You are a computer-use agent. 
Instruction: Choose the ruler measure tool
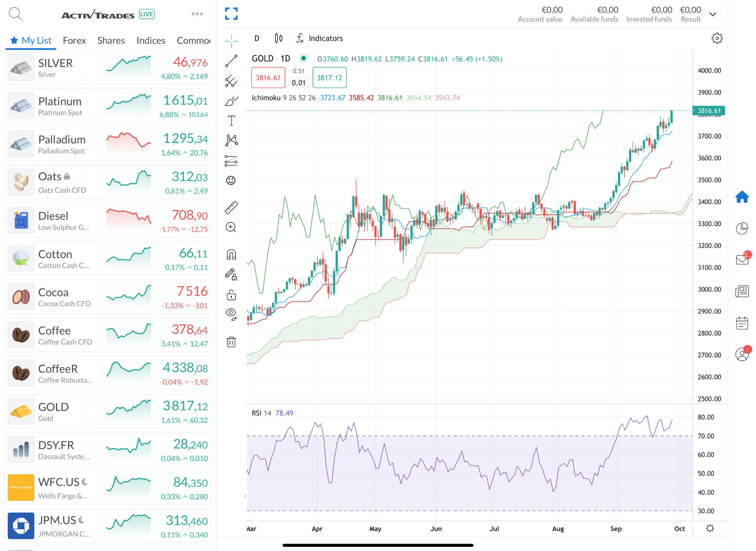coord(231,208)
